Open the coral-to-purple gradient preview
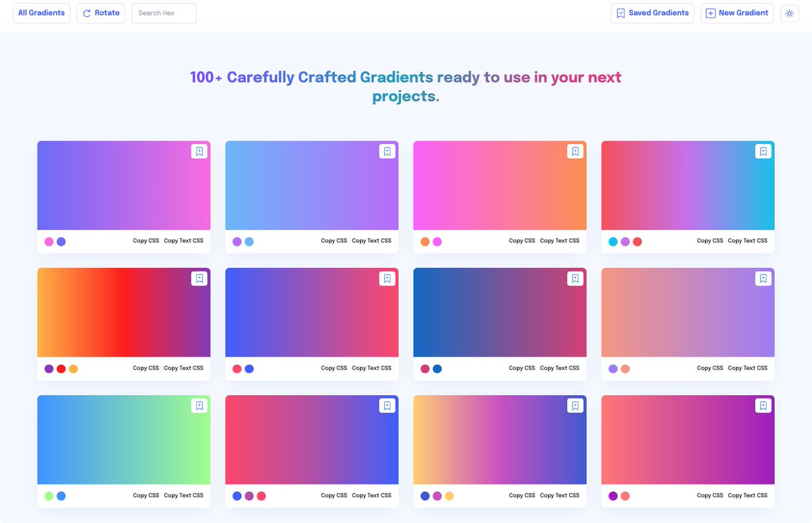812x523 pixels. pyautogui.click(x=688, y=440)
